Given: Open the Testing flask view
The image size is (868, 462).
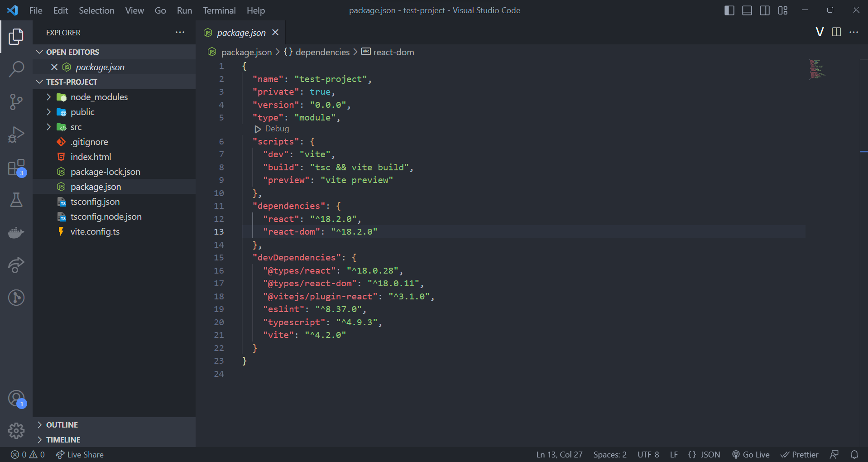Looking at the screenshot, I should (x=16, y=200).
